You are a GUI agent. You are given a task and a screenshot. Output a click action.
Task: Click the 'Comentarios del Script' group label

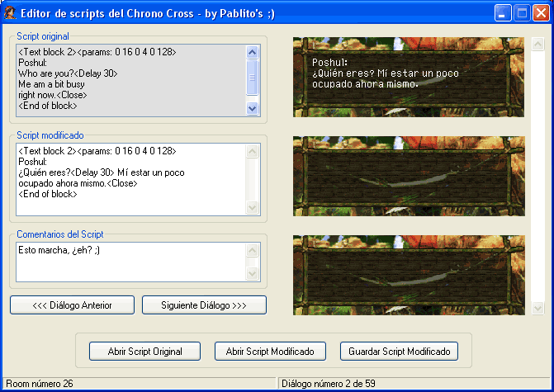pyautogui.click(x=60, y=234)
